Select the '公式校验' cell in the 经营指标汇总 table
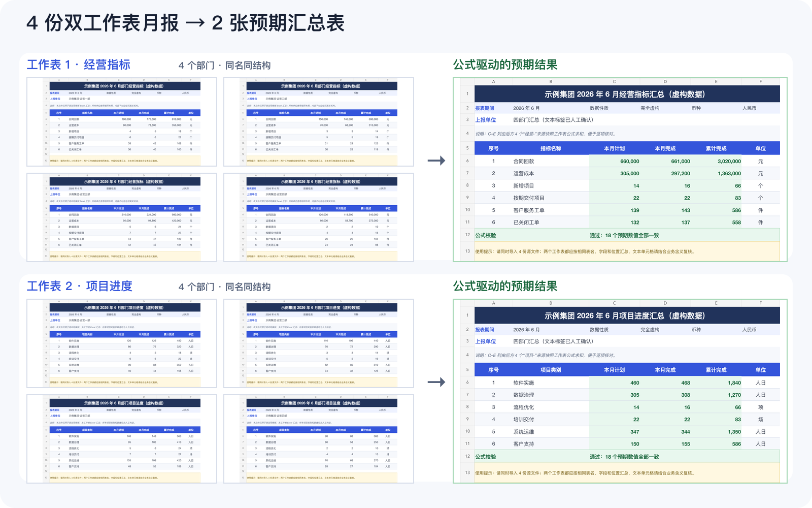 point(486,235)
